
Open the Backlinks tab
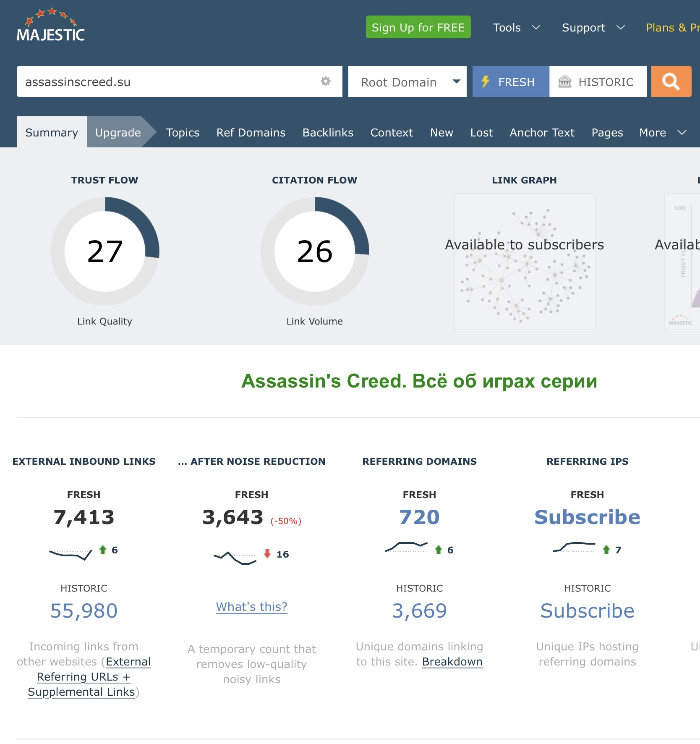point(328,133)
